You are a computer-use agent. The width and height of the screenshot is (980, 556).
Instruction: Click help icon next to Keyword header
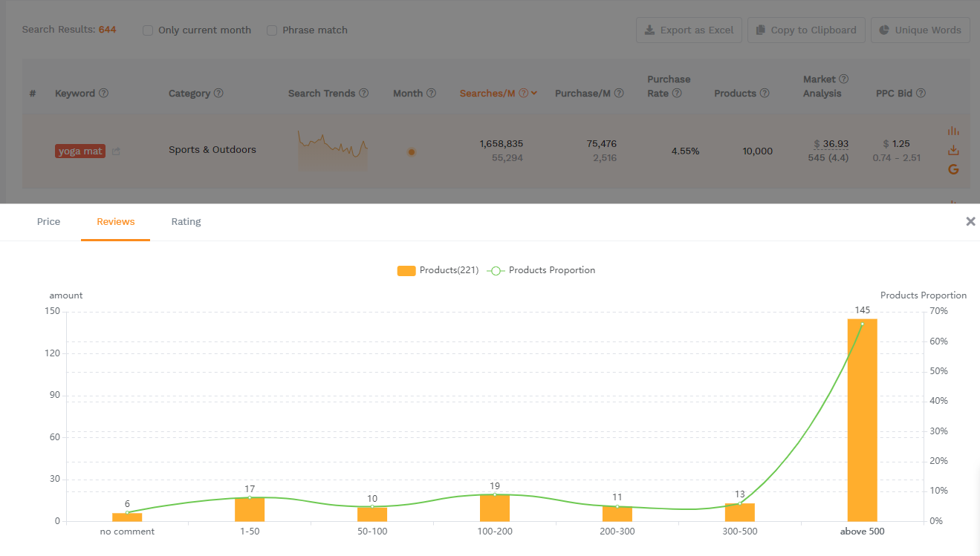[104, 94]
